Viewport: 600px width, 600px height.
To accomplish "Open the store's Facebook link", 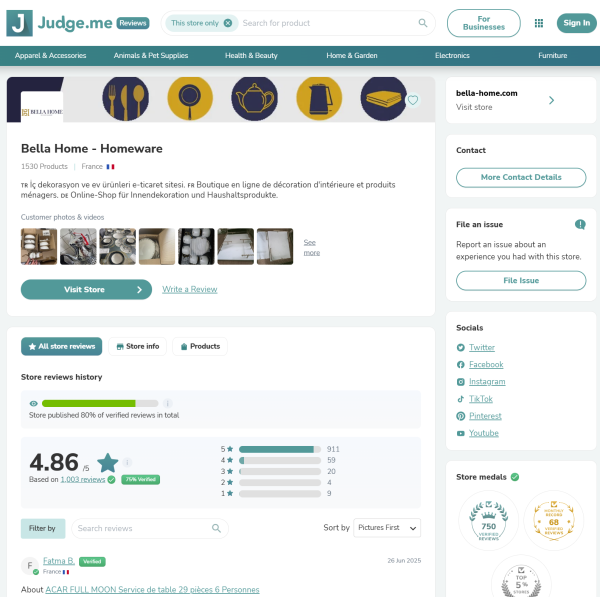I will pos(486,365).
